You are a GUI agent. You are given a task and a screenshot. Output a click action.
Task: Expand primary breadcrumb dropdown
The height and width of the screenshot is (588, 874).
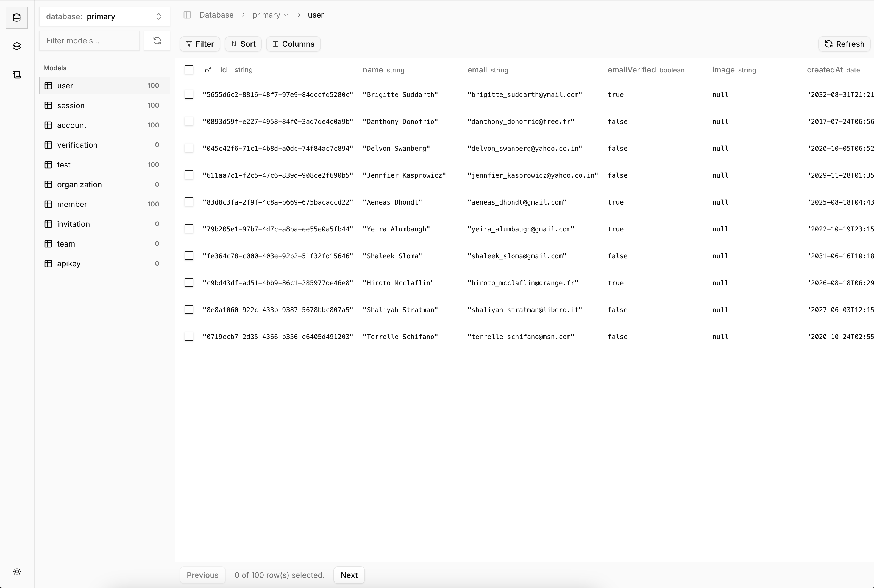tap(270, 15)
